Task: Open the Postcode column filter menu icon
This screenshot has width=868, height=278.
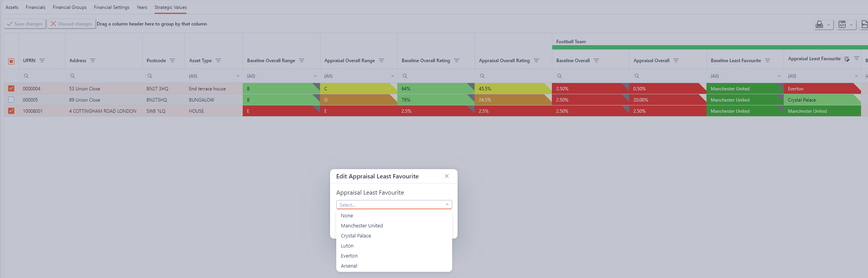Action: click(172, 61)
